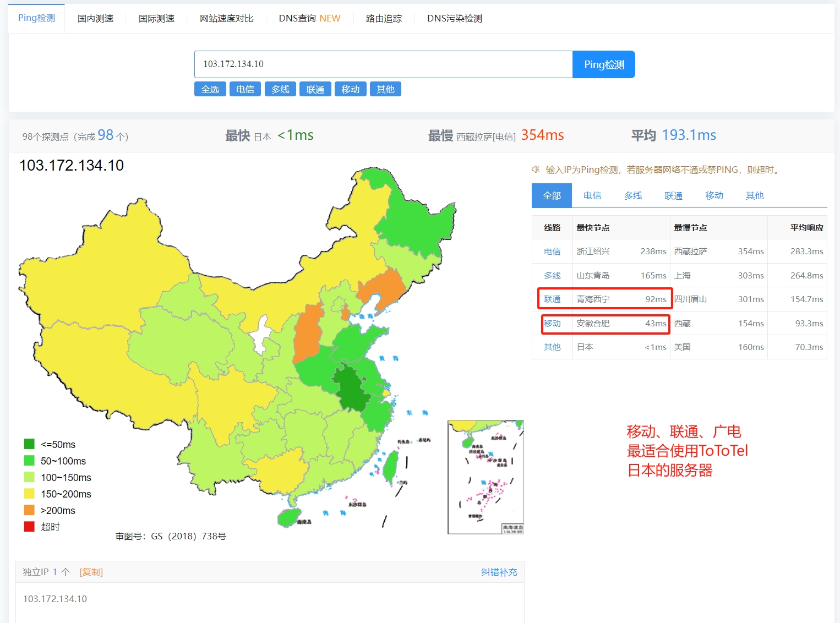Click the 纠错补充 link
This screenshot has width=840, height=623.
coord(499,572)
